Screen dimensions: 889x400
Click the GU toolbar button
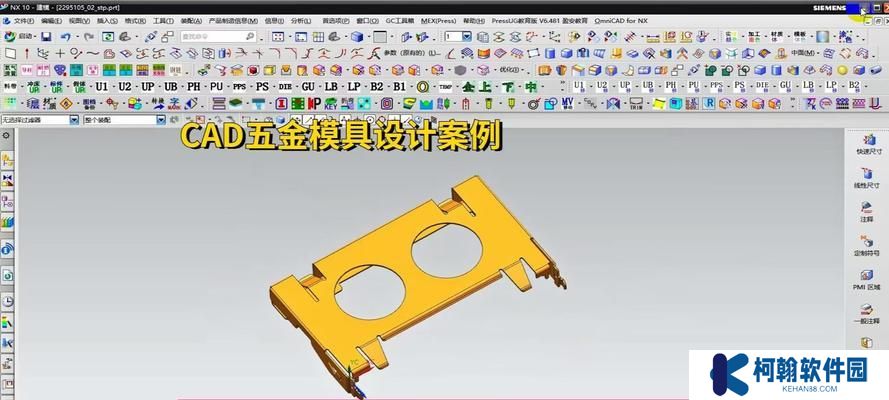(308, 87)
